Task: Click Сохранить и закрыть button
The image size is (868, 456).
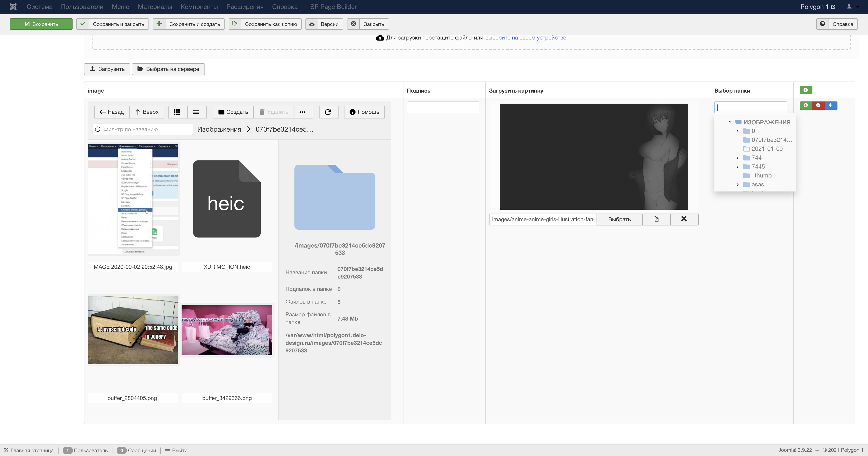Action: click(113, 24)
